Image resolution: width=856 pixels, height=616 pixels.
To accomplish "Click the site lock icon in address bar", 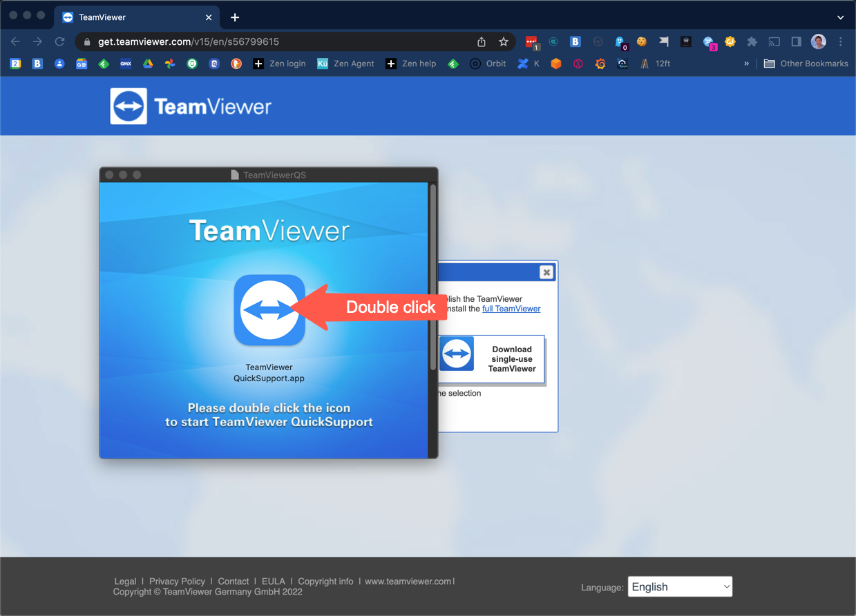I will click(x=86, y=42).
